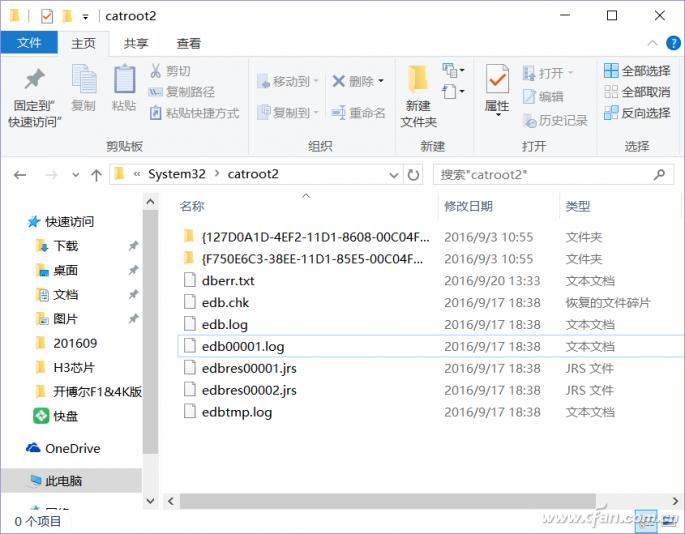Click the blue Help question icon
Image resolution: width=685 pixels, height=534 pixels.
pyautogui.click(x=673, y=43)
